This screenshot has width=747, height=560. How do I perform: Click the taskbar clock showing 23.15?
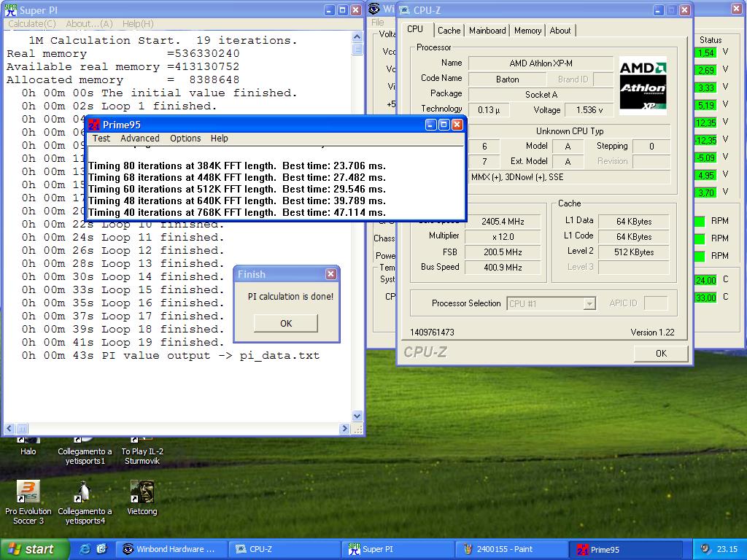click(x=727, y=549)
